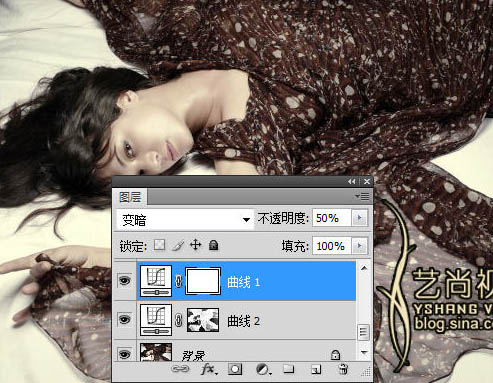Hide the 曲线 1 layer
This screenshot has height=383, width=493.
(125, 281)
